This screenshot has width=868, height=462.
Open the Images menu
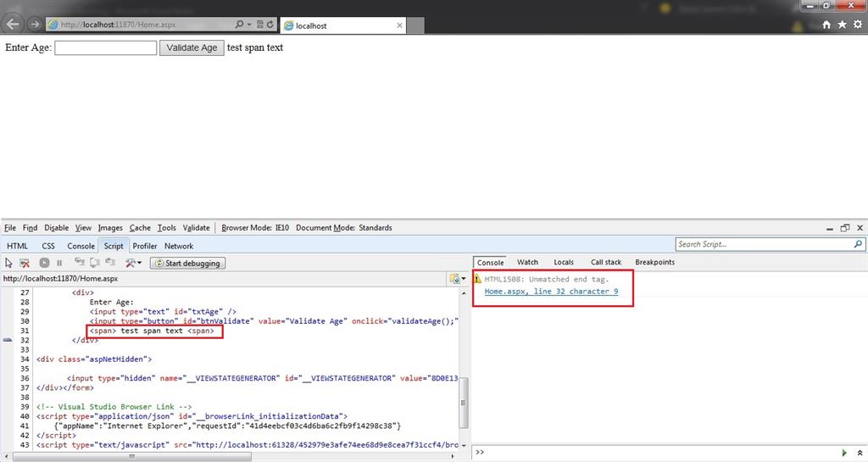pyautogui.click(x=110, y=228)
